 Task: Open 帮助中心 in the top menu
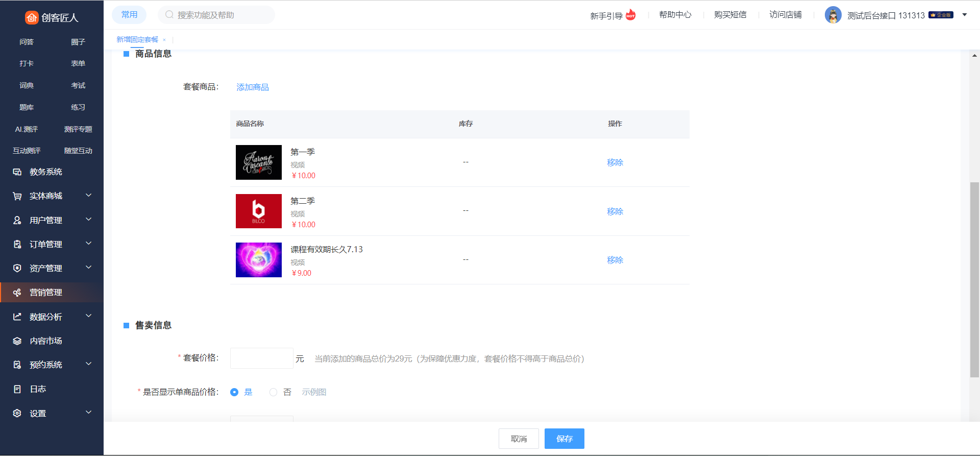tap(675, 15)
